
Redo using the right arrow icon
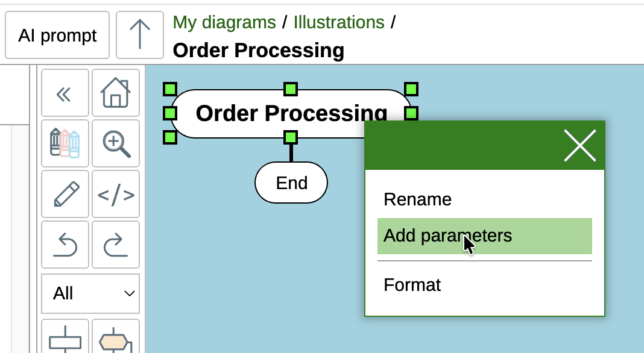pos(115,245)
